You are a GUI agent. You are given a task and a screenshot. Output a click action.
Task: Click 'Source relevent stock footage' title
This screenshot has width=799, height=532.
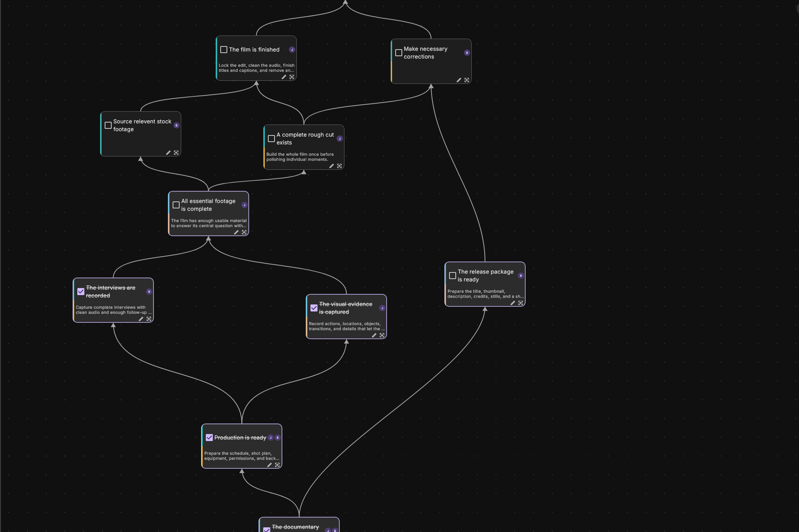coord(142,125)
